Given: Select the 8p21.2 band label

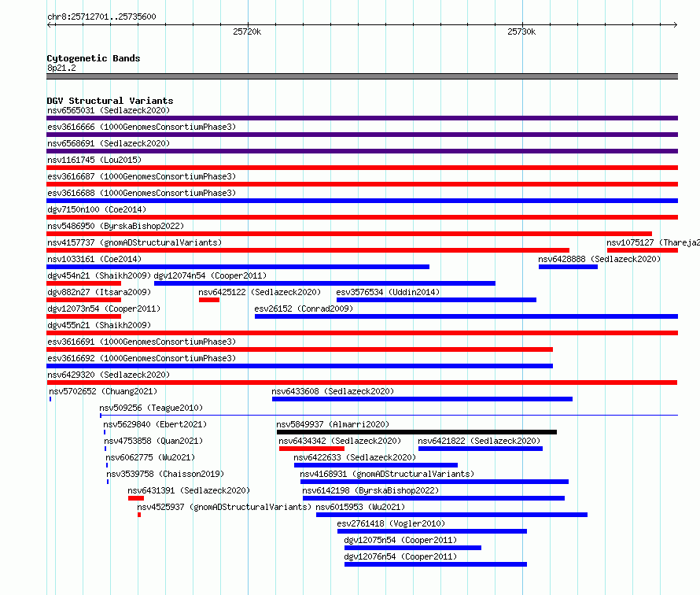Looking at the screenshot, I should point(61,68).
